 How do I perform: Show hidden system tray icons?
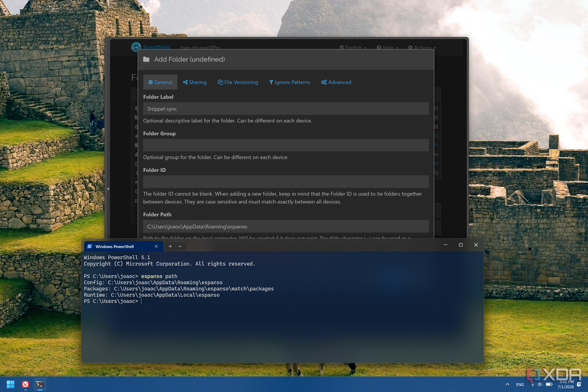(507, 384)
